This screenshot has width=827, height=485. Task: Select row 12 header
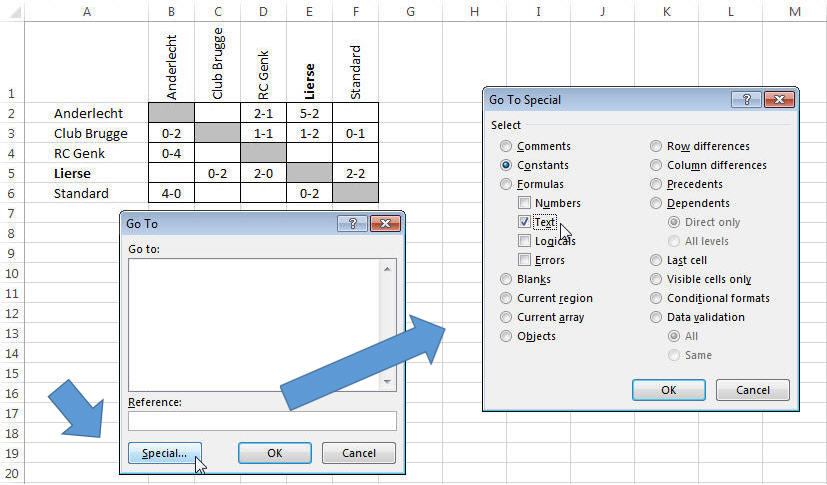[x=12, y=314]
